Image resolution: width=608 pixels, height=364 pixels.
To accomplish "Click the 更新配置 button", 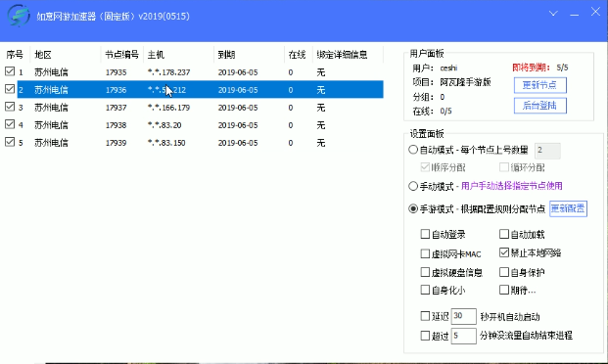I will pyautogui.click(x=568, y=208).
